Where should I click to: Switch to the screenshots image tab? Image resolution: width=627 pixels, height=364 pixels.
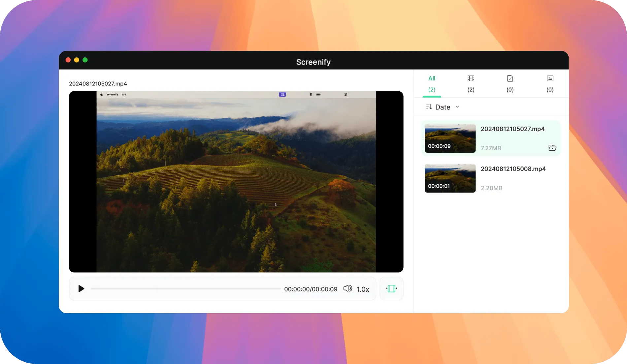point(550,84)
